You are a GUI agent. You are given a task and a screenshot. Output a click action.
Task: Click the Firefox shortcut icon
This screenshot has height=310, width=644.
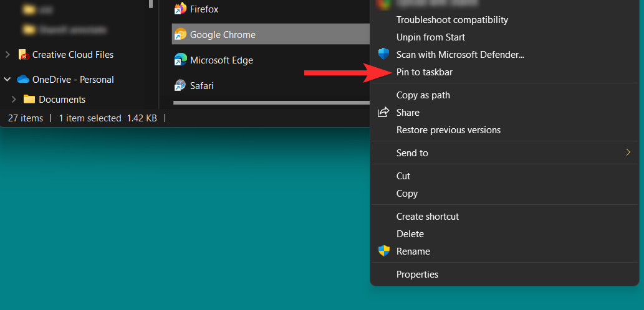[180, 9]
